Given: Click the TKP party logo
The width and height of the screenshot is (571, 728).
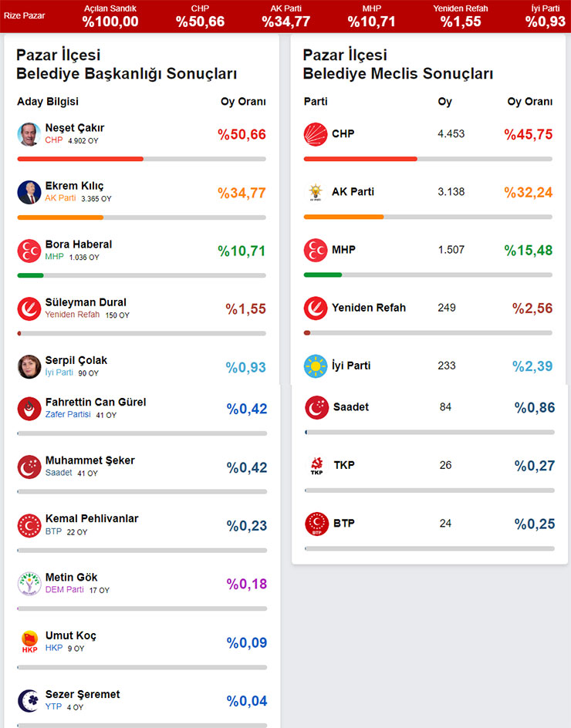Looking at the screenshot, I should [x=316, y=466].
